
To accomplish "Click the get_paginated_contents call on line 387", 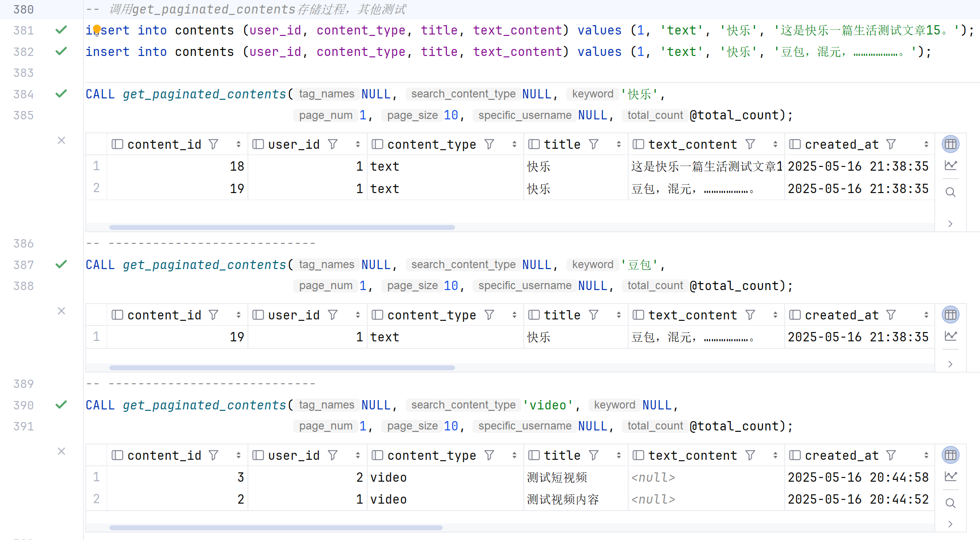I will click(204, 265).
